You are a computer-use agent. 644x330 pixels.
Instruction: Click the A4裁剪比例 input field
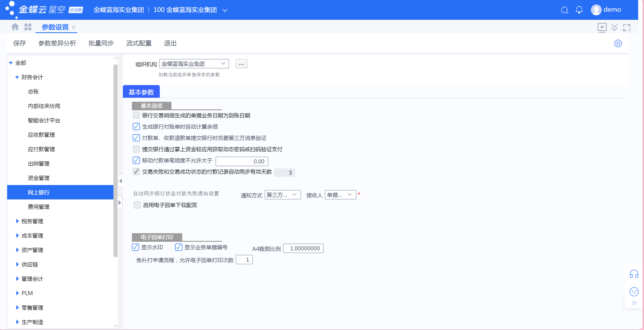pyautogui.click(x=303, y=248)
